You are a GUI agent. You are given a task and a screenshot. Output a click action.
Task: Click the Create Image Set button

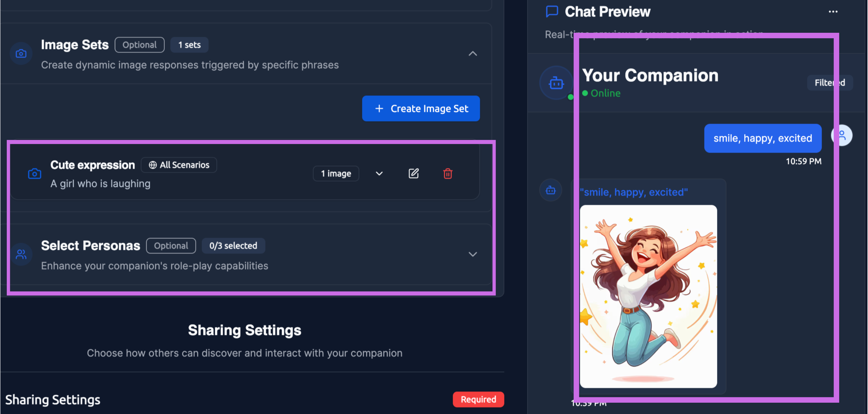[x=421, y=109]
